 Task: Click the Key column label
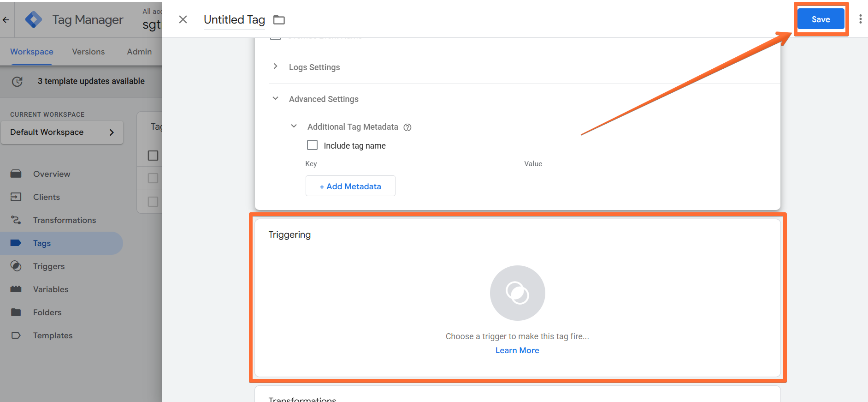[311, 164]
